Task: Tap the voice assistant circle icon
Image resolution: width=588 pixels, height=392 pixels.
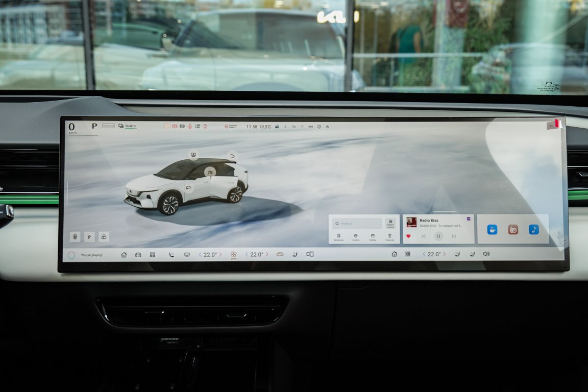Action: pos(71,255)
